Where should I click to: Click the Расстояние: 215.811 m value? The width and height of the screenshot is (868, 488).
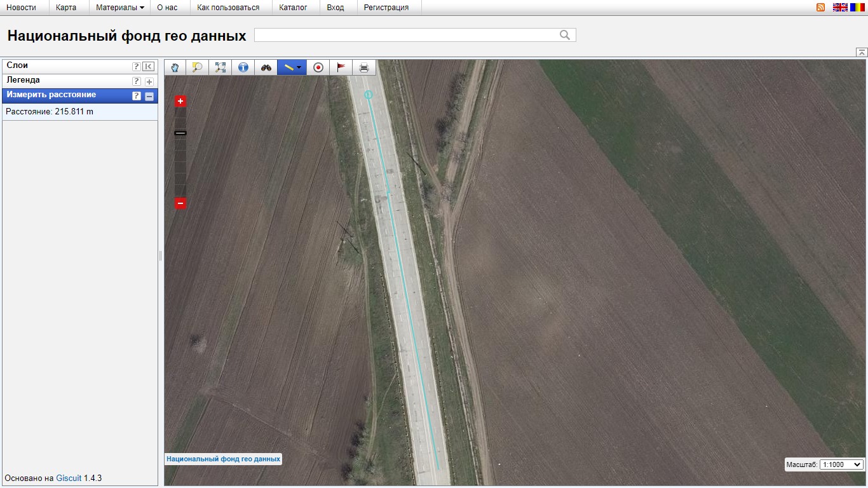point(50,112)
